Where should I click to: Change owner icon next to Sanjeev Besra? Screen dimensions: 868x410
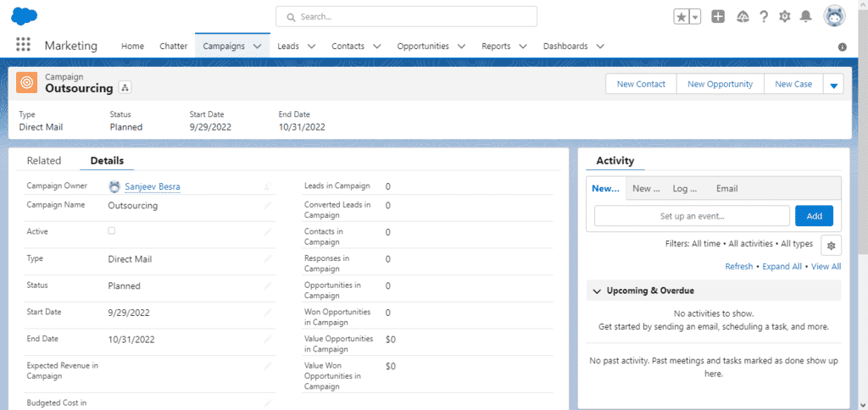point(267,186)
